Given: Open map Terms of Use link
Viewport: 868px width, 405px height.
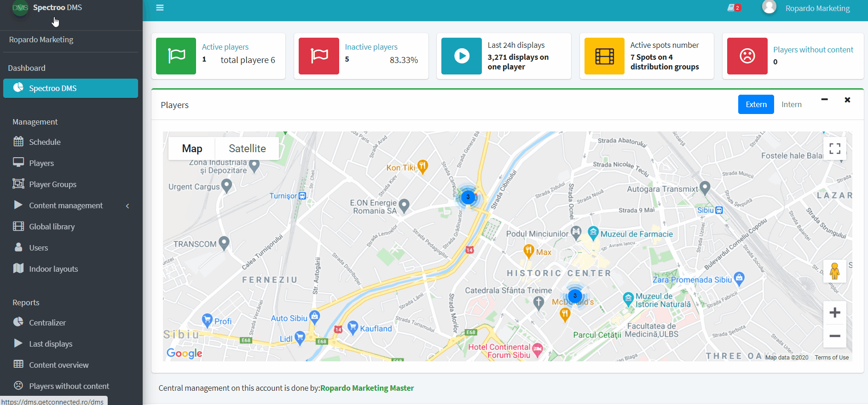Looking at the screenshot, I should (x=832, y=357).
